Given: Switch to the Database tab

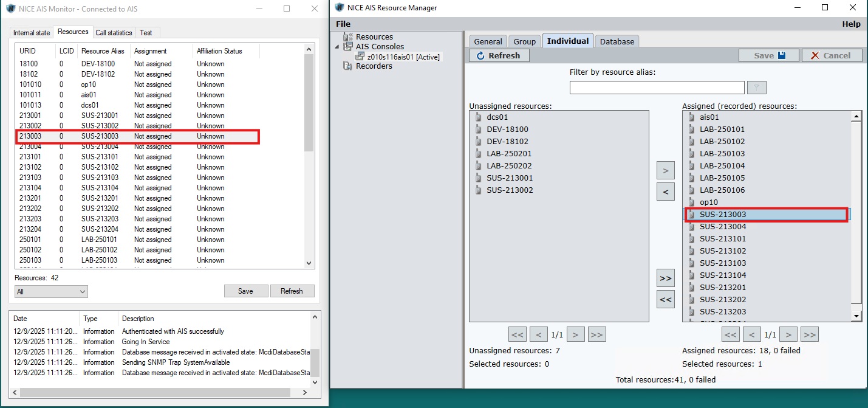Looking at the screenshot, I should coord(617,41).
